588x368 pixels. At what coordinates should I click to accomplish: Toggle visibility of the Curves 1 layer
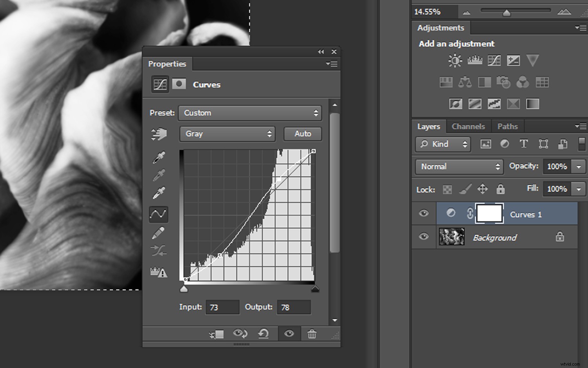[x=423, y=213]
